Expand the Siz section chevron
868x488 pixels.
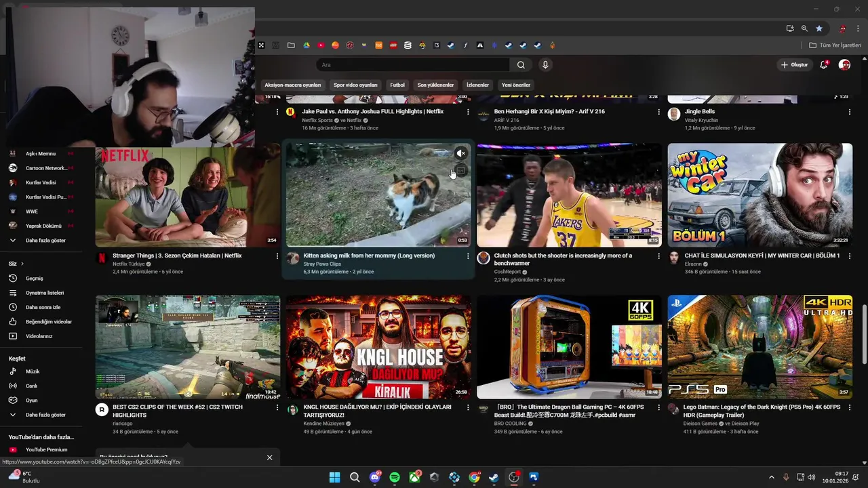point(22,264)
